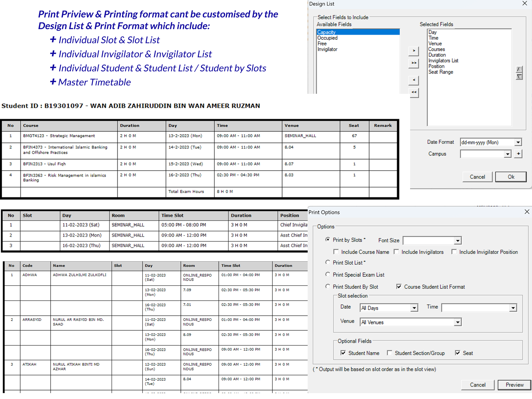Click the double left arrow remove-all button
This screenshot has height=399, width=532.
point(413,92)
